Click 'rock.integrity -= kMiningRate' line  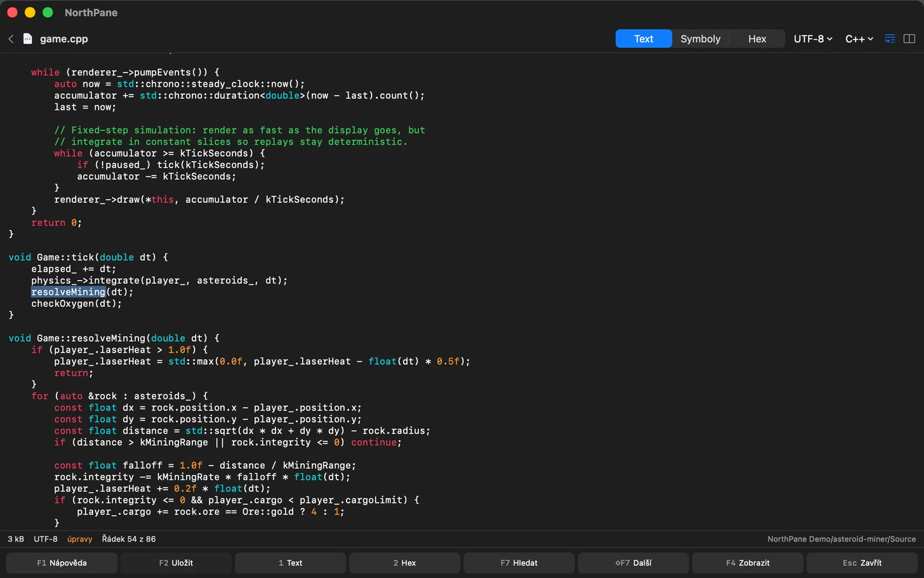click(202, 477)
